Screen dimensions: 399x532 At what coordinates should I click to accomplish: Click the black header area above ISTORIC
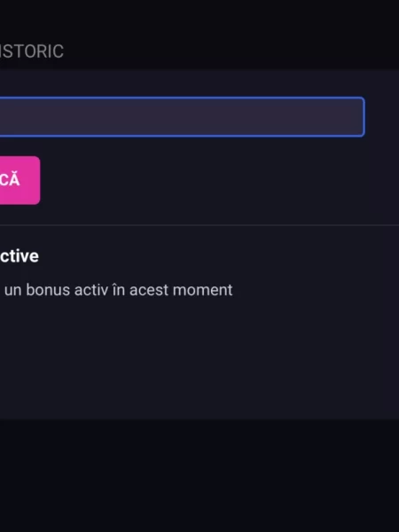point(199,19)
